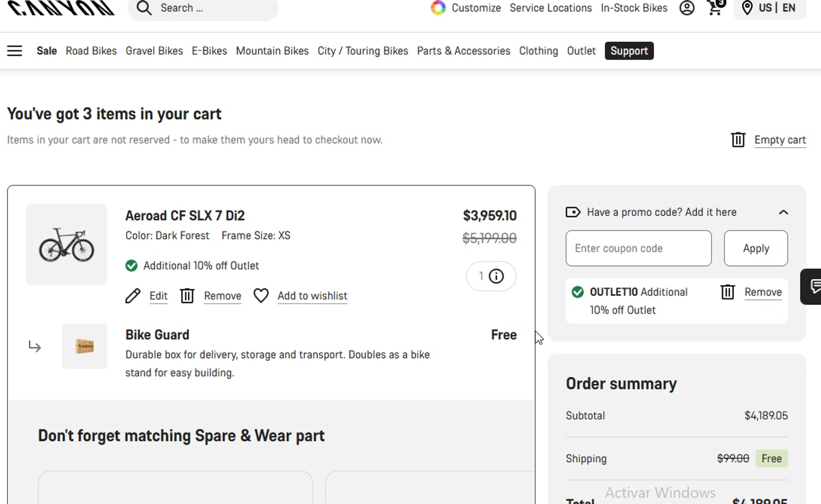This screenshot has height=504, width=821.
Task: Click the $3,959.10 price text
Action: (x=490, y=216)
